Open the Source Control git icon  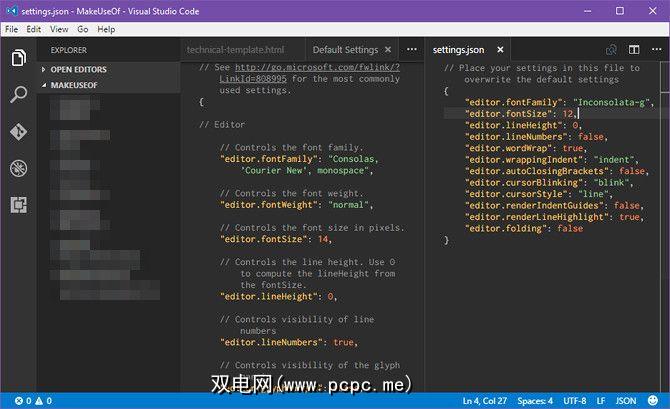(x=18, y=131)
